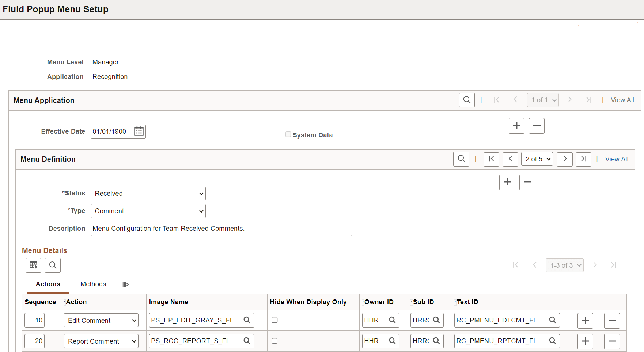The width and height of the screenshot is (644, 352).
Task: Go to next Menu Definition using arrow
Action: pyautogui.click(x=564, y=159)
